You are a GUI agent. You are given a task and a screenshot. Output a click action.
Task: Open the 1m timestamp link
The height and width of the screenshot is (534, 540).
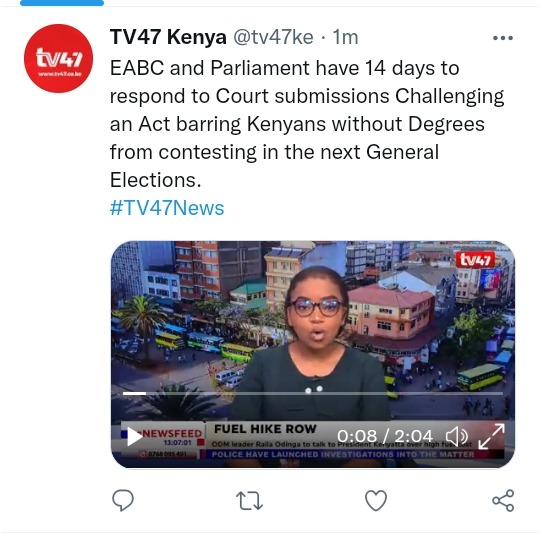point(345,37)
